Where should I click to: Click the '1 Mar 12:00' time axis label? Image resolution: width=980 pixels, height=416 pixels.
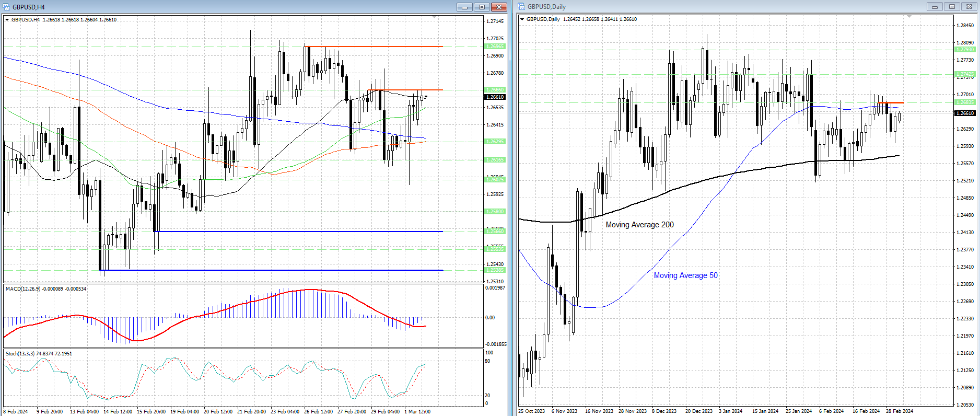point(417,412)
